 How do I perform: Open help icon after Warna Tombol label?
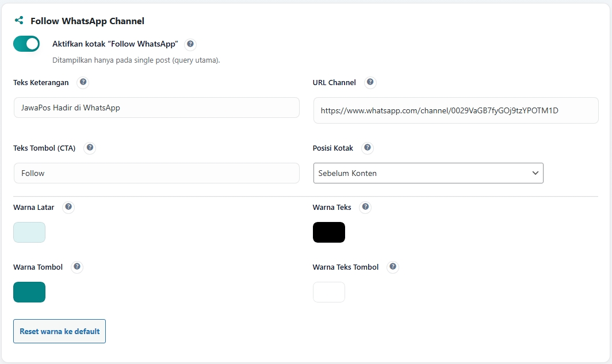[x=77, y=267]
